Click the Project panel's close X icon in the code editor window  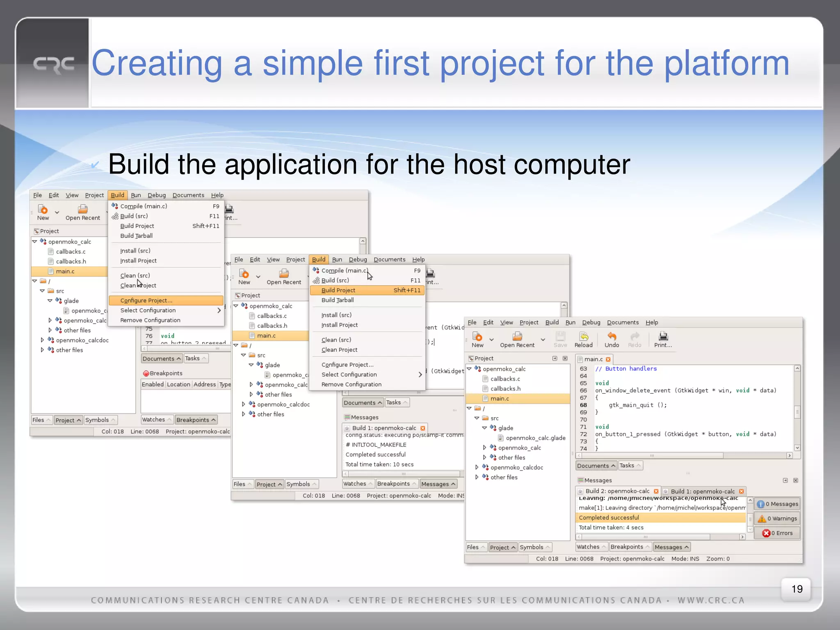pos(565,358)
